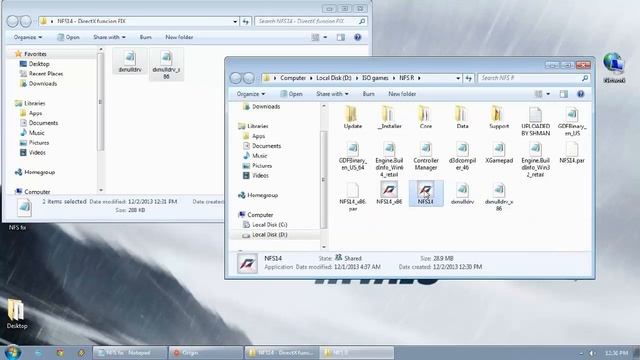Refresh the NFS R folder view
This screenshot has height=360, width=640.
click(x=469, y=78)
